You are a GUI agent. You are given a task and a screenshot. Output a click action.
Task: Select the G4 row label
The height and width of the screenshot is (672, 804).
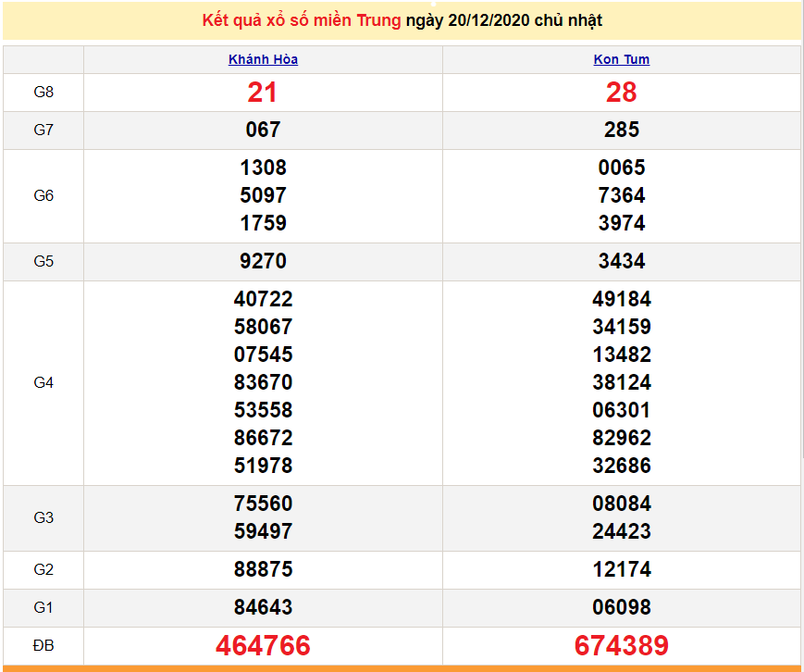click(43, 382)
